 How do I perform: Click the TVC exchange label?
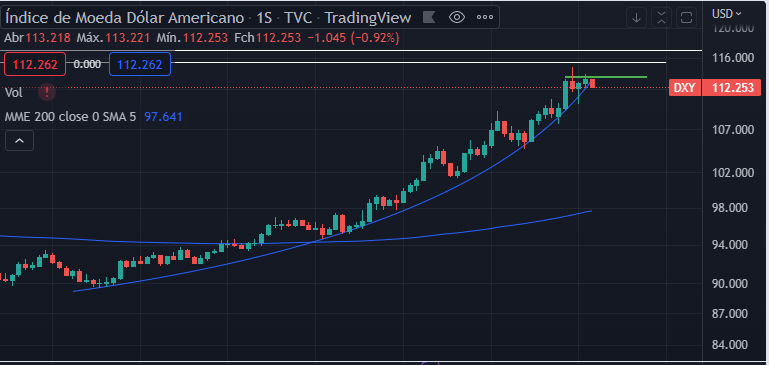[x=298, y=18]
